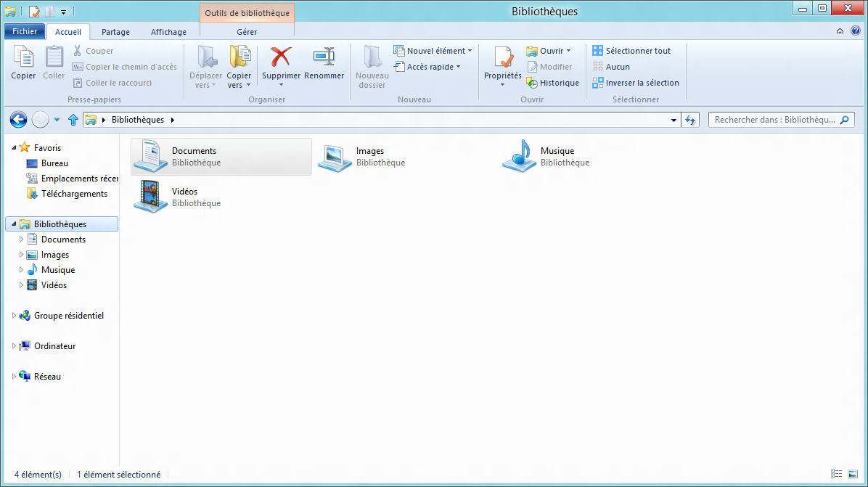Minimize the ribbon with the chevron
This screenshot has width=868, height=487.
coord(840,31)
